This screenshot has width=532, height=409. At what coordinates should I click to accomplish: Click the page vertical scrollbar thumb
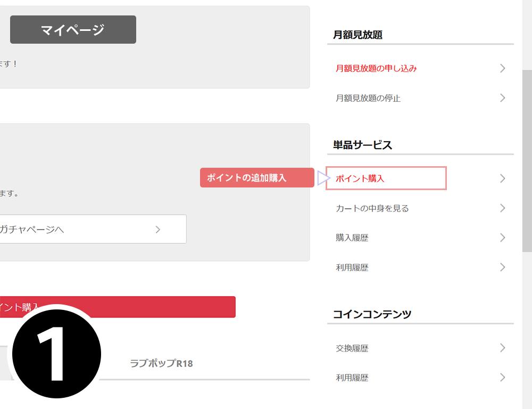tap(527, 161)
